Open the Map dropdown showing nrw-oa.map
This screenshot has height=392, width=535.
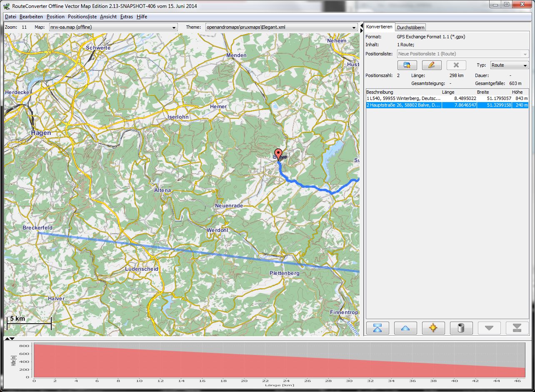112,27
